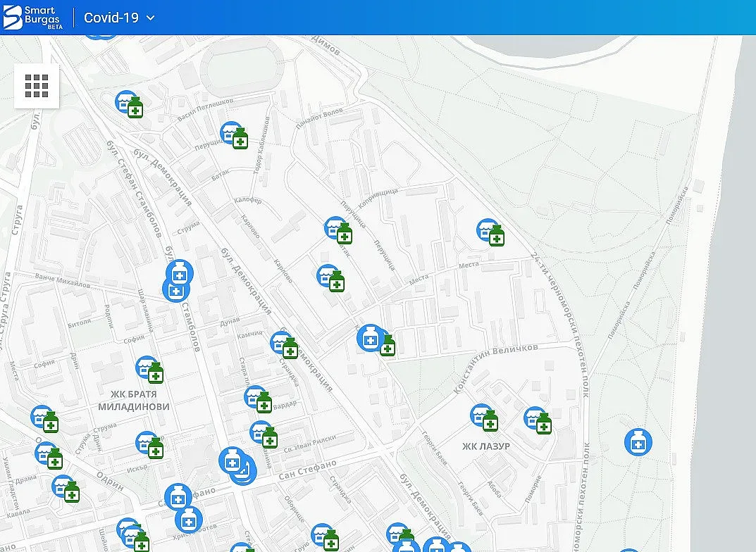The image size is (756, 552).
Task: Select the marker near Вардар street
Action: click(258, 399)
